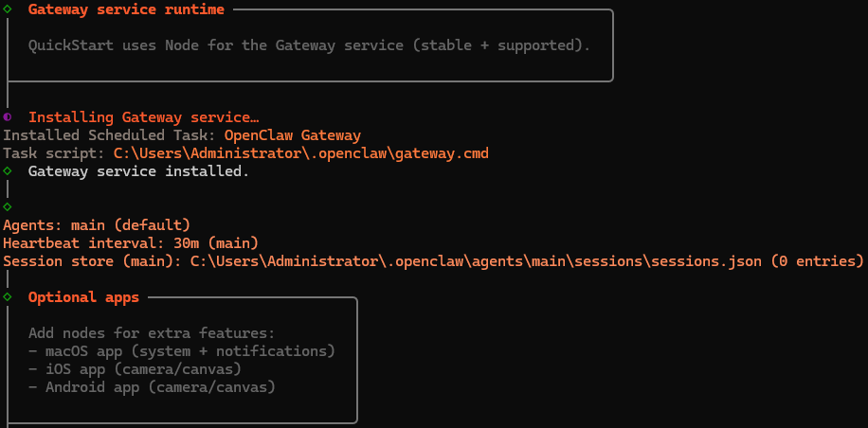This screenshot has height=428, width=868.
Task: Click the Add nodes for extra features text
Action: [x=152, y=333]
